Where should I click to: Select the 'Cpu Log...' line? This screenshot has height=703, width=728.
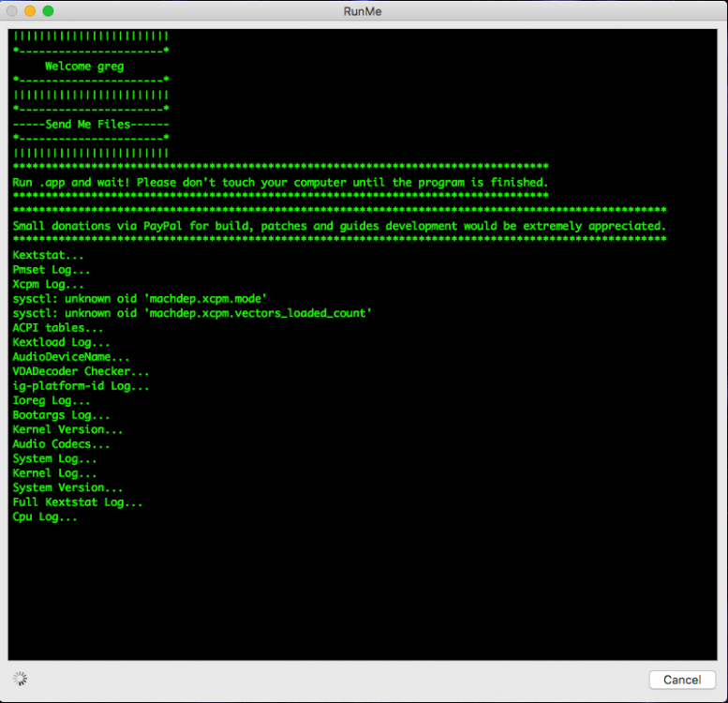coord(45,516)
